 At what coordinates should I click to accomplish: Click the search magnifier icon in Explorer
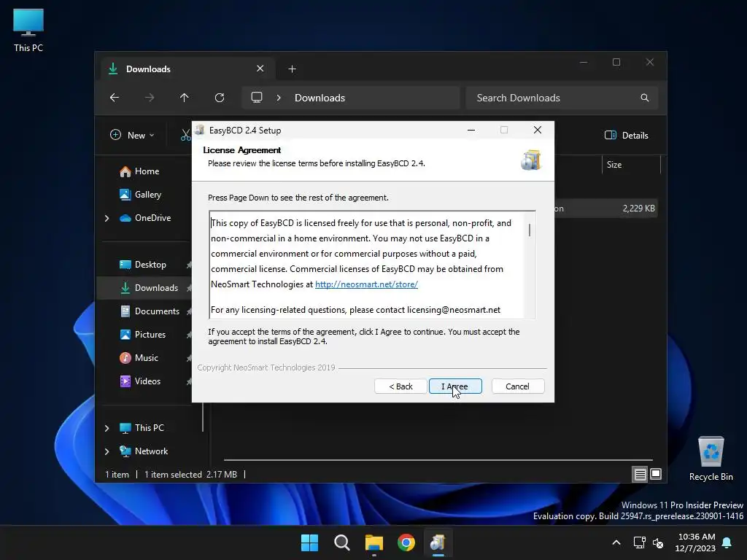pos(645,98)
